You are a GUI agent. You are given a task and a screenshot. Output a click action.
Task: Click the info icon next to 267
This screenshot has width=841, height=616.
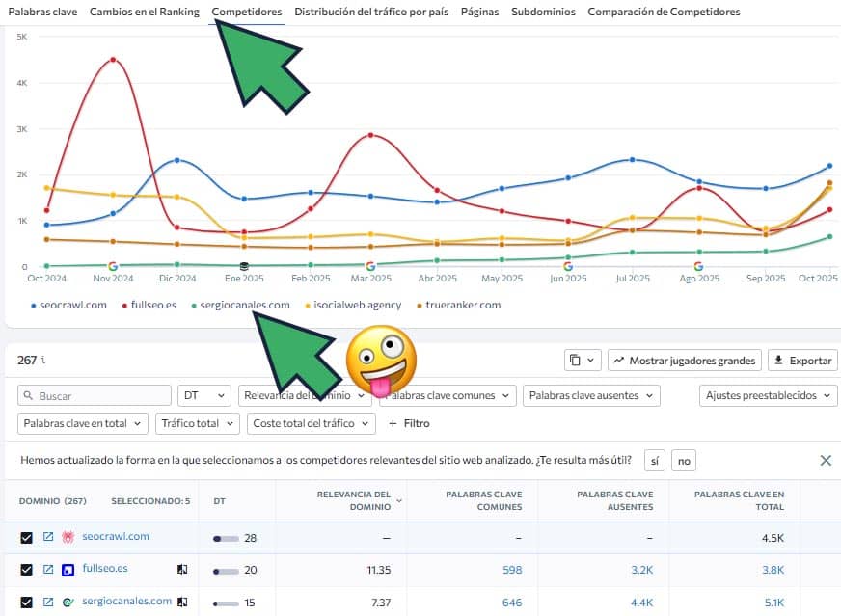[x=43, y=361]
